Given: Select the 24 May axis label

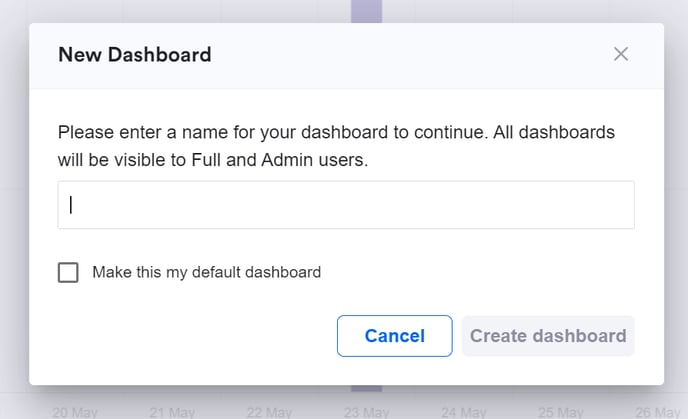Looking at the screenshot, I should tap(463, 412).
